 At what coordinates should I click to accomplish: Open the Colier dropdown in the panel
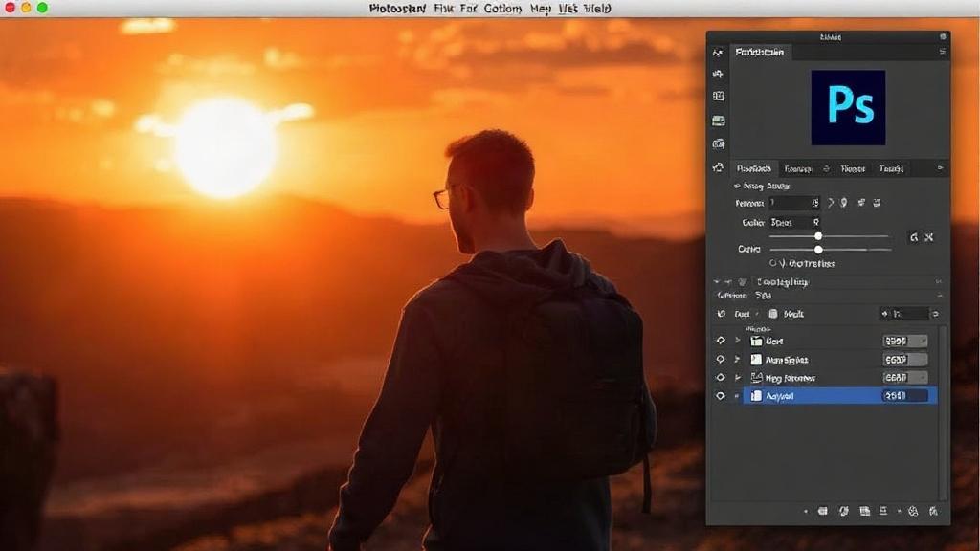point(794,222)
